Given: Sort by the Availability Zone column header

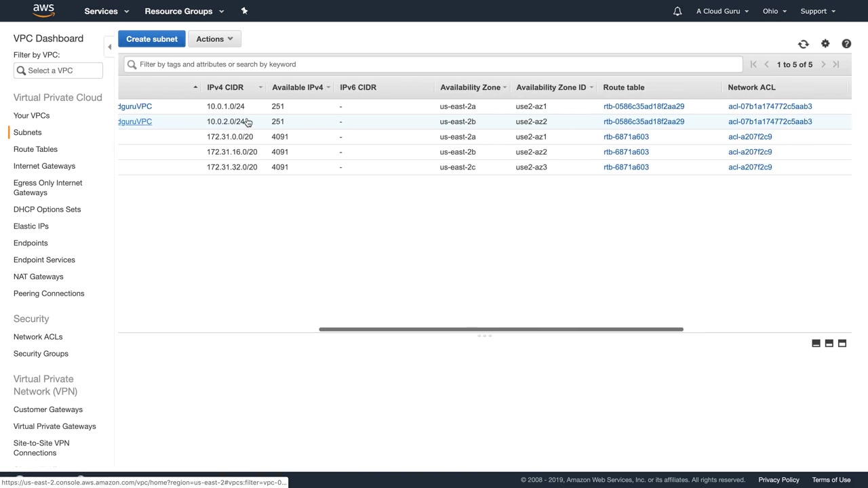Looking at the screenshot, I should pos(470,87).
